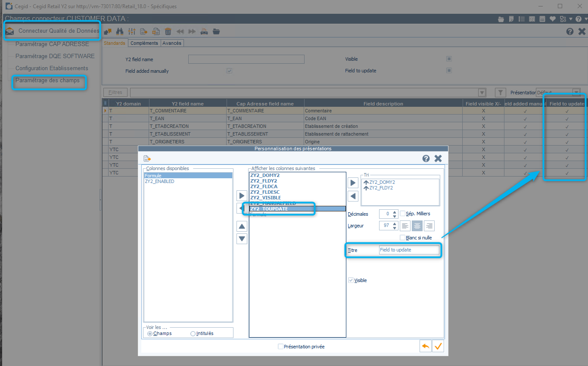Click the T_COMMENTAIRE cell in Y2 field name column
The height and width of the screenshot is (366, 588).
(188, 111)
